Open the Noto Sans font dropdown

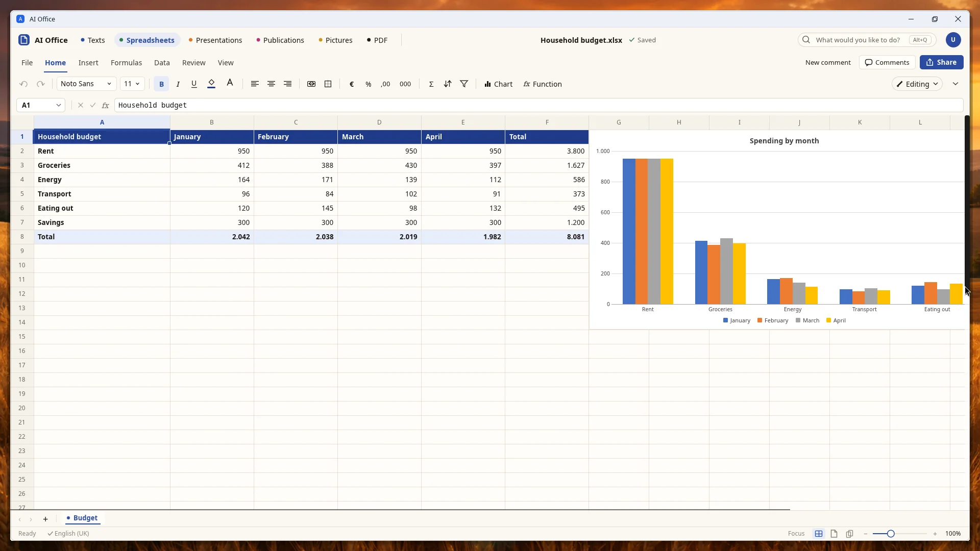click(x=86, y=84)
